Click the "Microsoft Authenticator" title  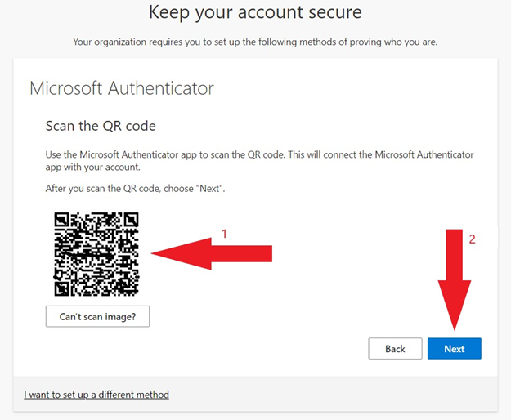(x=122, y=88)
